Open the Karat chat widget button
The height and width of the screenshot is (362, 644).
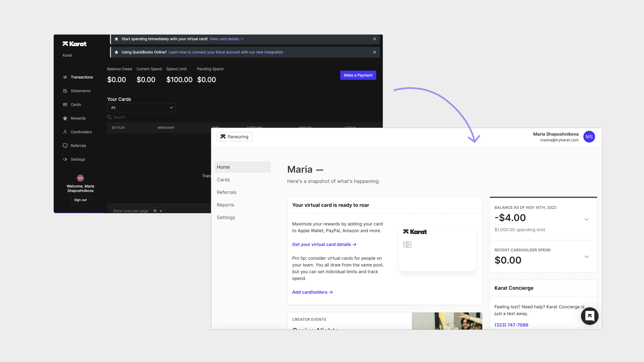[589, 316]
